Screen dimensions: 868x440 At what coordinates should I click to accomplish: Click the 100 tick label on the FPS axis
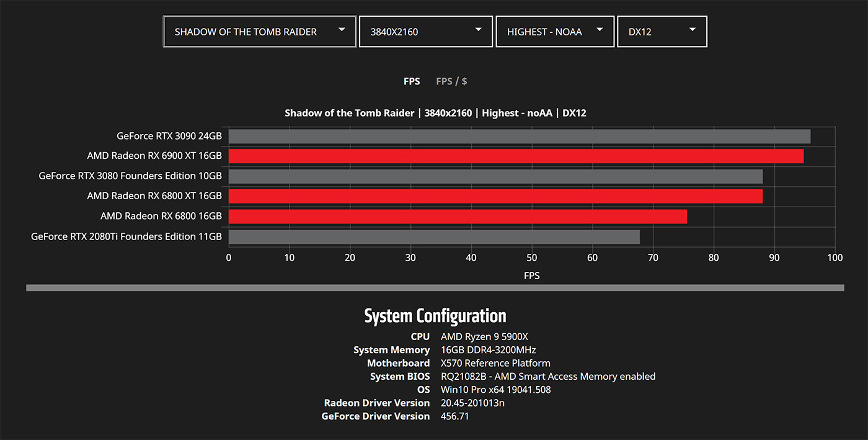835,258
